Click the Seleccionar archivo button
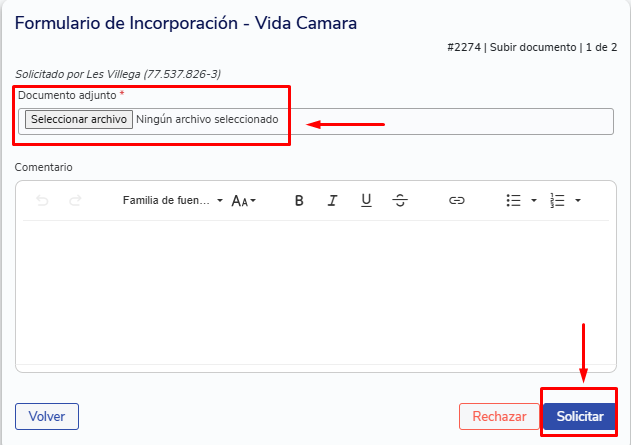 click(79, 120)
